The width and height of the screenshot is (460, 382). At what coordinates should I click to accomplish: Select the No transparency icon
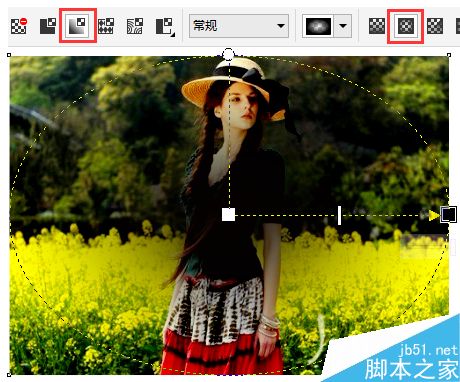pyautogui.click(x=19, y=26)
